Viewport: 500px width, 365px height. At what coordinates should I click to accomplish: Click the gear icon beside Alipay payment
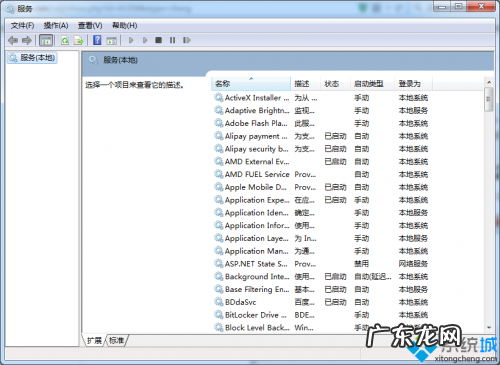pos(219,136)
